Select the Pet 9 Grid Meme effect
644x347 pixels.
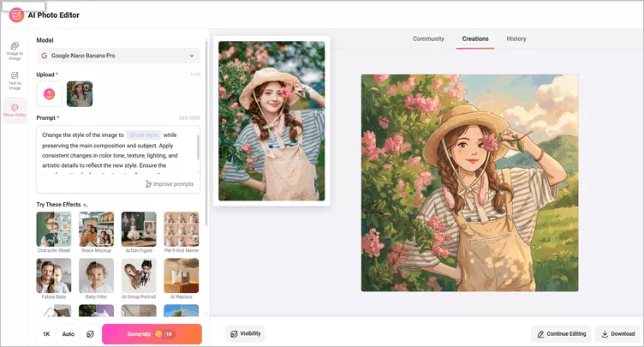tap(182, 232)
